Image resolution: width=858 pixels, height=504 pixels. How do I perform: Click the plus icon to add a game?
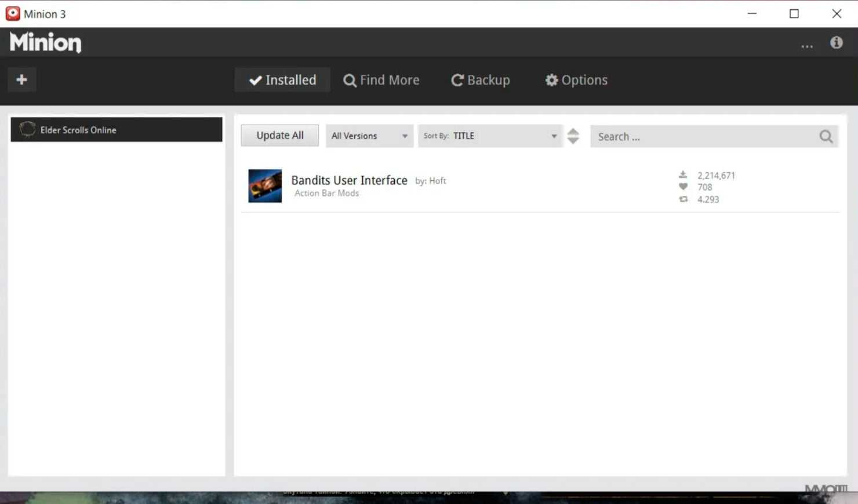[x=22, y=79]
